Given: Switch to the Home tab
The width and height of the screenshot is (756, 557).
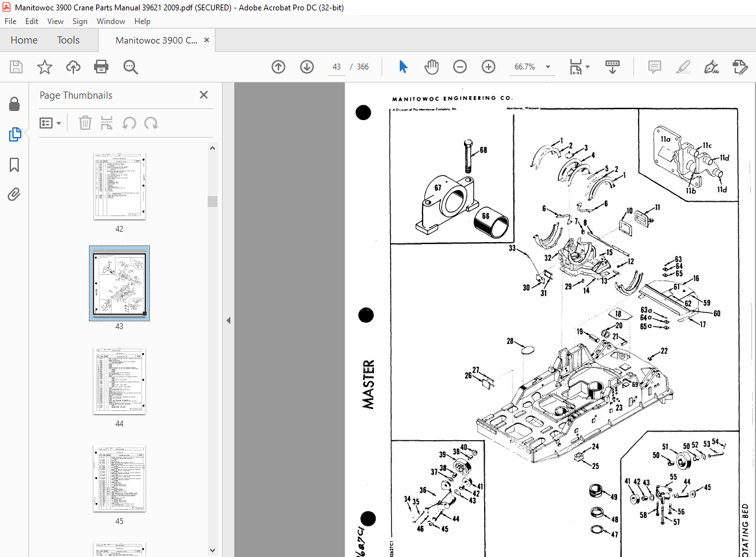Looking at the screenshot, I should pyautogui.click(x=24, y=40).
